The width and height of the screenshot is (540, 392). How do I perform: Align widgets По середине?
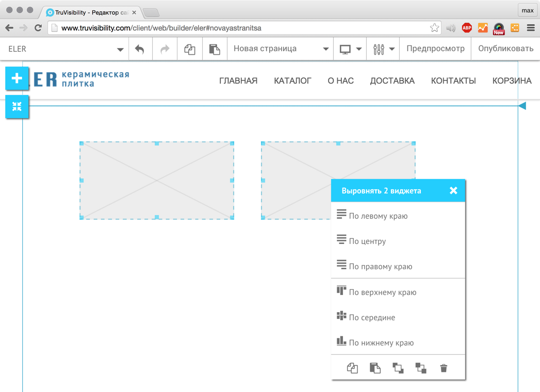pos(398,317)
